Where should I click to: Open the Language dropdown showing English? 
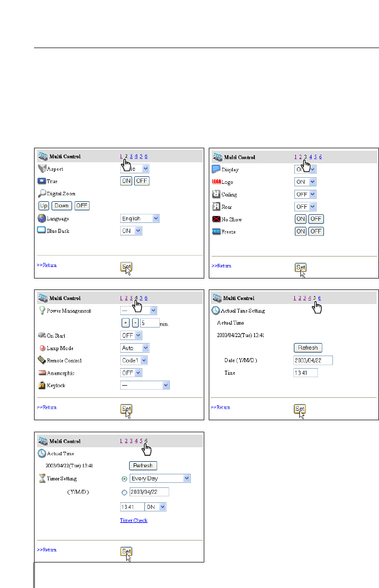[x=140, y=218]
